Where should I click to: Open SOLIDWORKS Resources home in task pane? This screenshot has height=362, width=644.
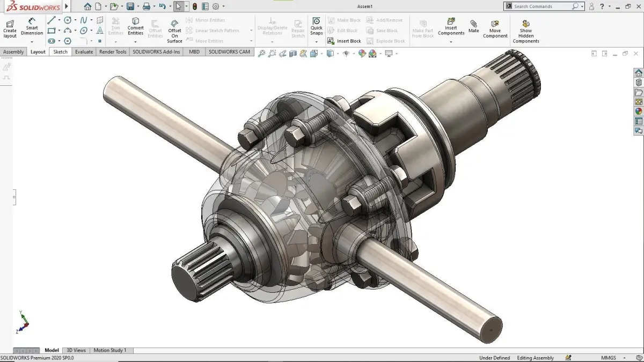coord(639,73)
